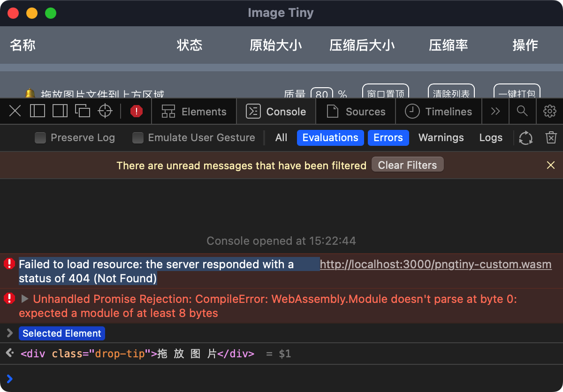Open inspector search magnifier
This screenshot has width=563, height=392.
click(522, 111)
